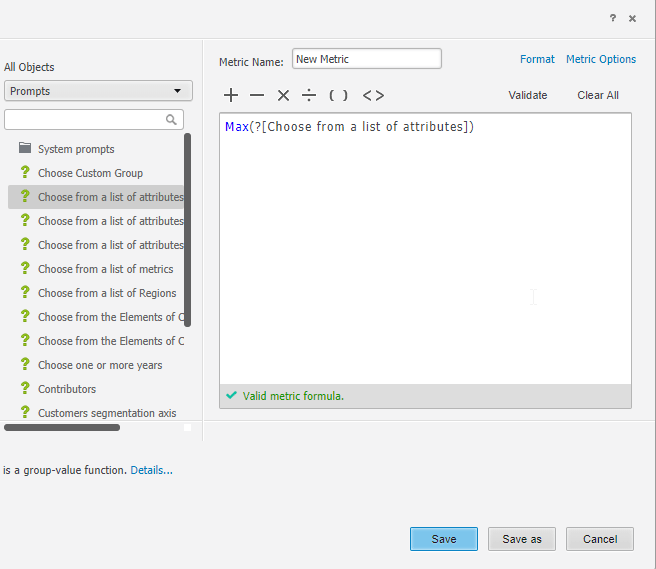
Task: Click question icon beside Choose one or more years
Action: (x=25, y=364)
